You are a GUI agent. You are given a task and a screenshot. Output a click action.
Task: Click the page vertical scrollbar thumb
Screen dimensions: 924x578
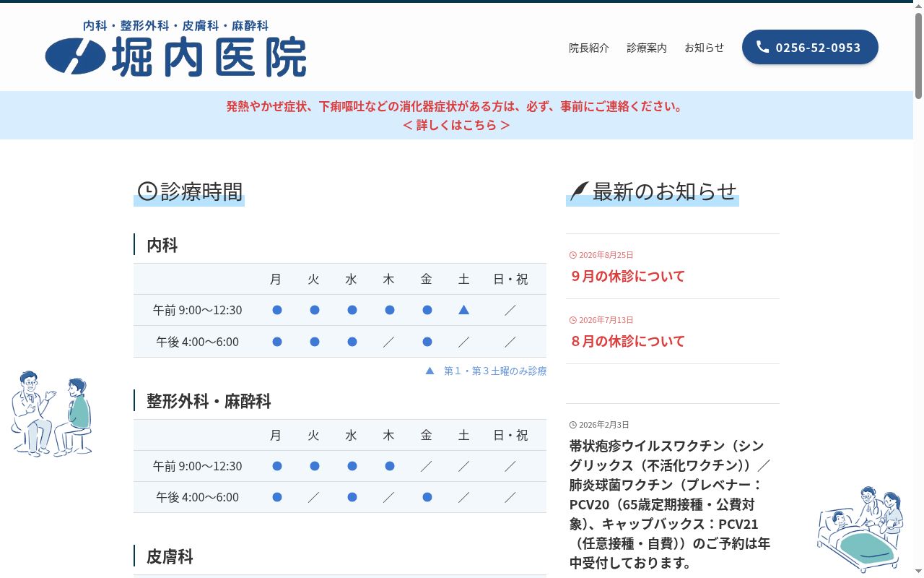click(918, 56)
